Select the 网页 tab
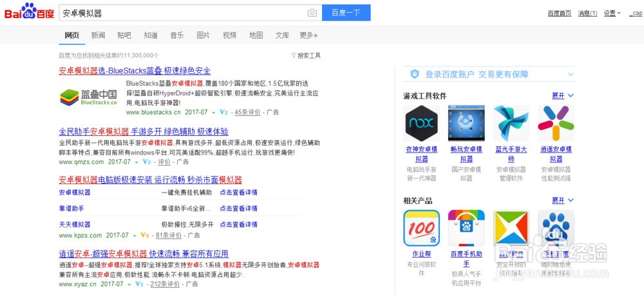Viewport: 644px width, 295px height. coord(72,35)
